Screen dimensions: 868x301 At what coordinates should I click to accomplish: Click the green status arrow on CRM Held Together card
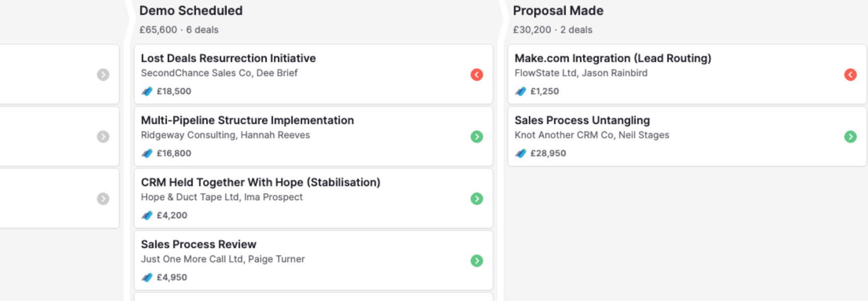[x=477, y=198]
